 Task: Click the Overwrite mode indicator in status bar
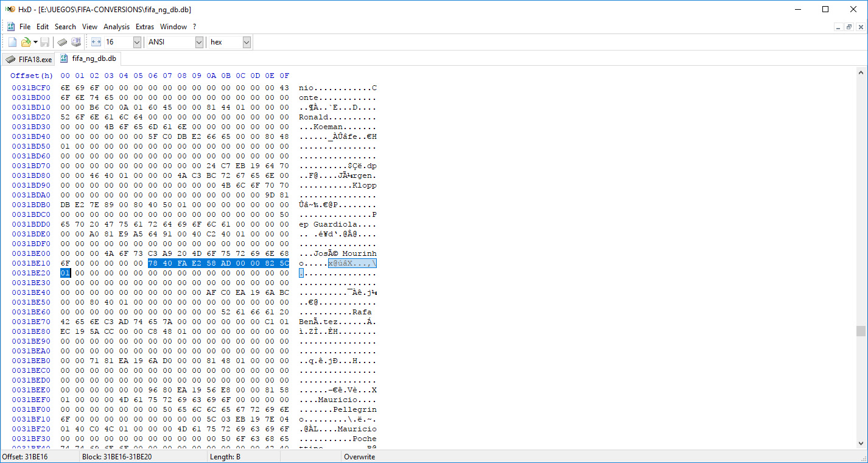[x=360, y=457]
